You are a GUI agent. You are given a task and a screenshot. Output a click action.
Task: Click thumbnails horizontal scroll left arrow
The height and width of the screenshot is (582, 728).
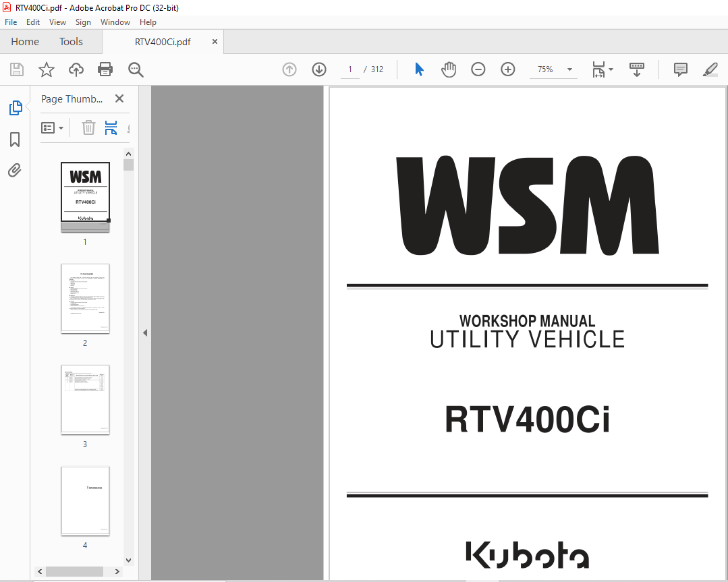[x=40, y=571]
